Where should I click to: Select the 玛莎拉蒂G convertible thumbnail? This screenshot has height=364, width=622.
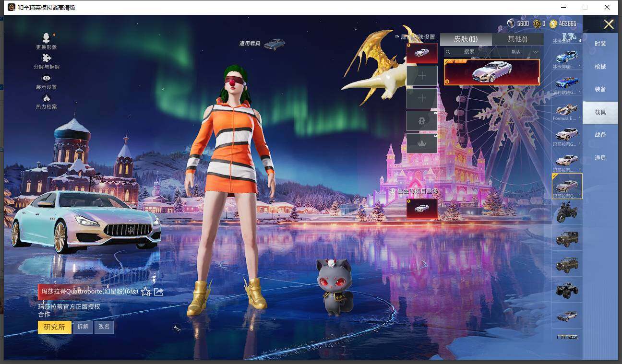[x=567, y=135]
